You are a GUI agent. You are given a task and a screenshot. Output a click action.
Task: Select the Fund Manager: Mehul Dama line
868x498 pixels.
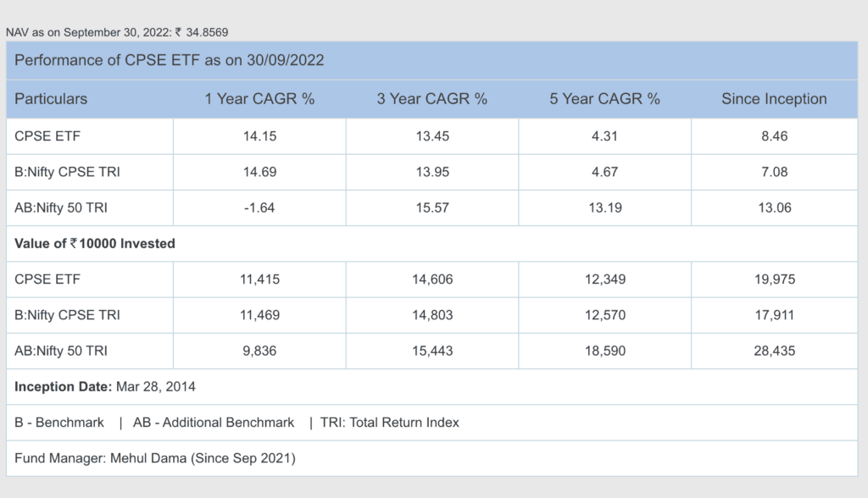click(x=155, y=458)
